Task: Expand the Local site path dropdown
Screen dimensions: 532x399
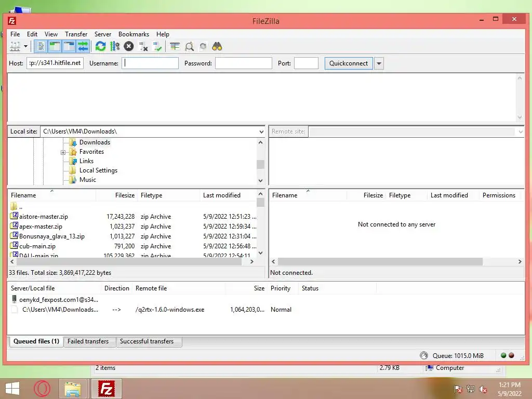Action: point(261,131)
